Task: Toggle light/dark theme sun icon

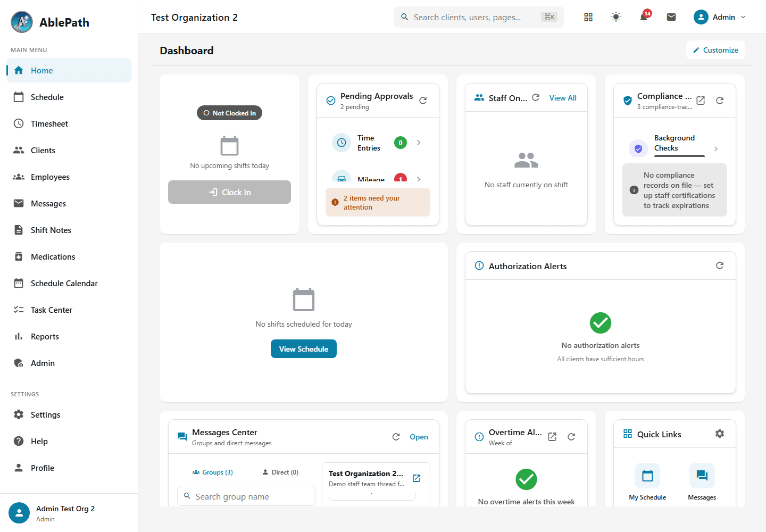Action: point(616,17)
